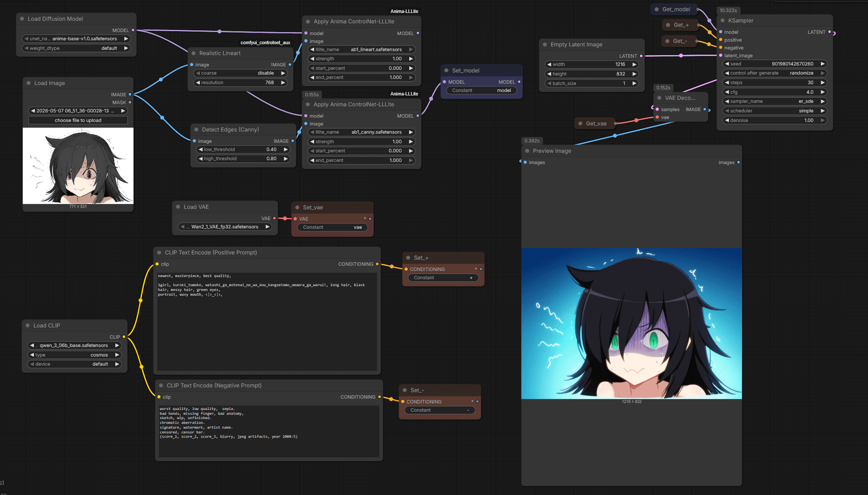Click the CONDITIONING output slot of Positive Prompt node
Screen dimensions: 868x495
click(x=377, y=264)
